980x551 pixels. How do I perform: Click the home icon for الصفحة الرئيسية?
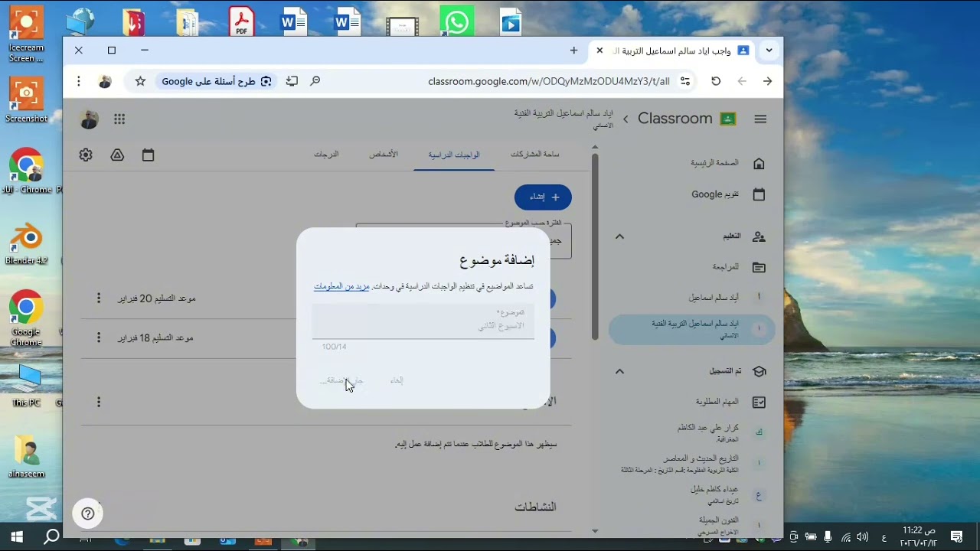click(759, 163)
